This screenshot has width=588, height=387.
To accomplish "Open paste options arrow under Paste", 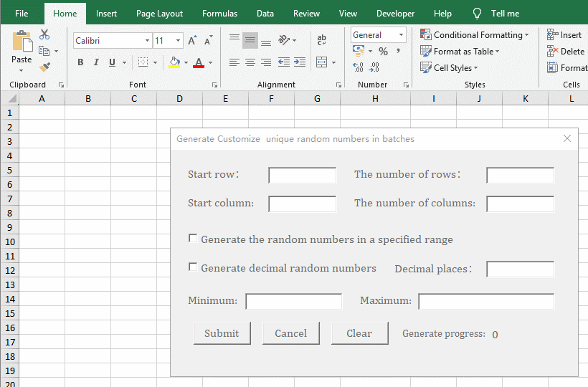I will 22,70.
